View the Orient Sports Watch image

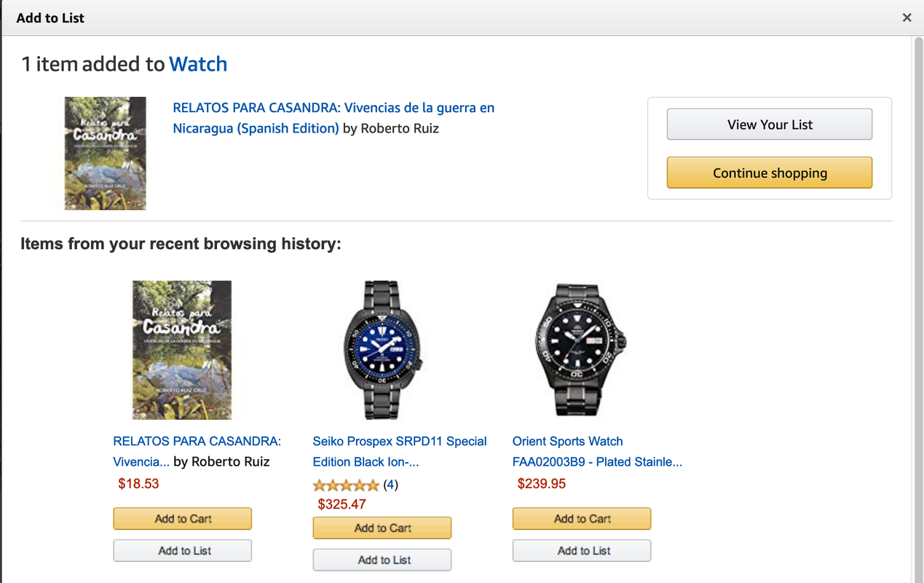click(580, 350)
